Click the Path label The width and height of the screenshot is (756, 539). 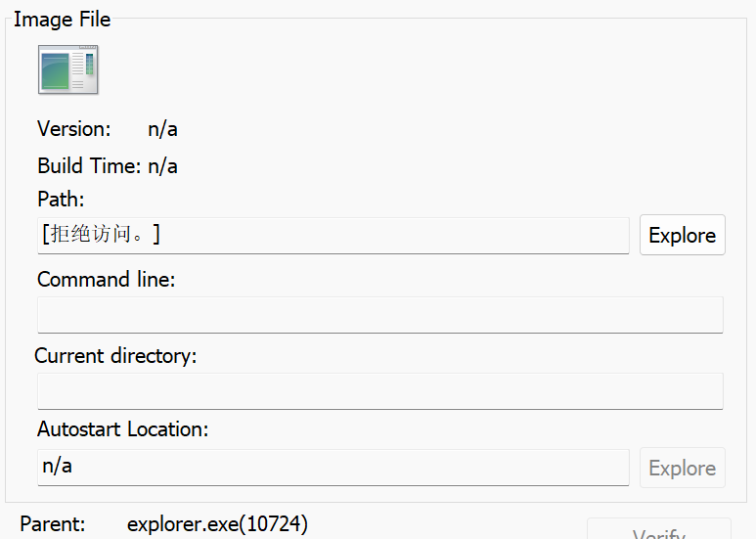pos(61,199)
